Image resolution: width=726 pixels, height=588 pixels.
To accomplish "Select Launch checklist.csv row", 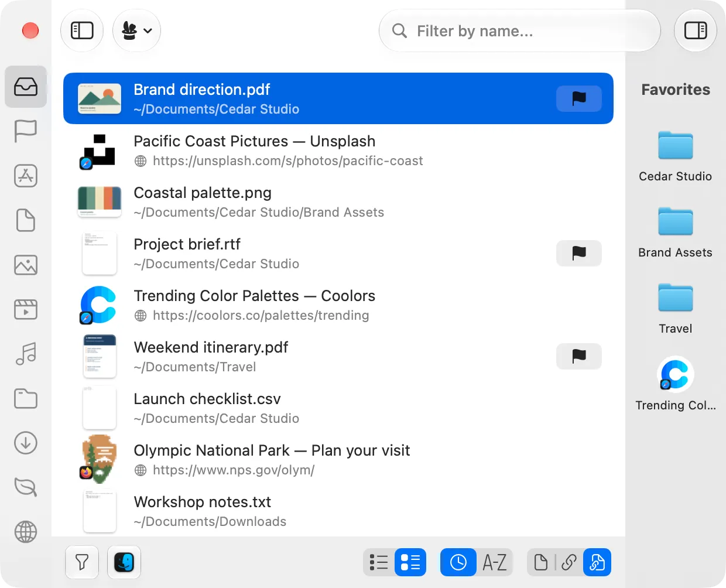I will [x=338, y=408].
